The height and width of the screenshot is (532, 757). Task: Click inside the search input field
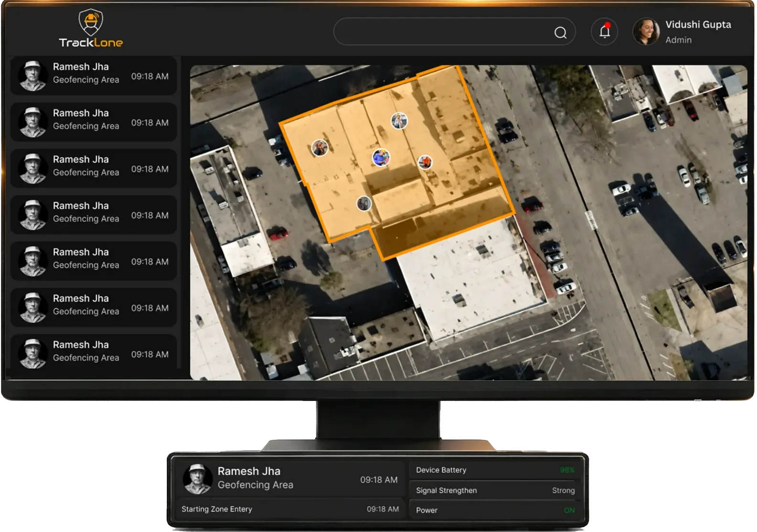pyautogui.click(x=442, y=32)
